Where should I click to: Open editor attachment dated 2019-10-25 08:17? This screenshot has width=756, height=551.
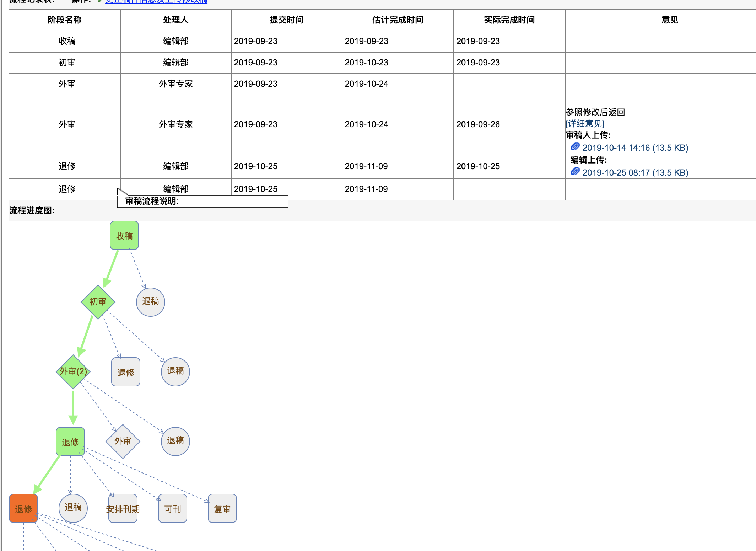click(635, 173)
